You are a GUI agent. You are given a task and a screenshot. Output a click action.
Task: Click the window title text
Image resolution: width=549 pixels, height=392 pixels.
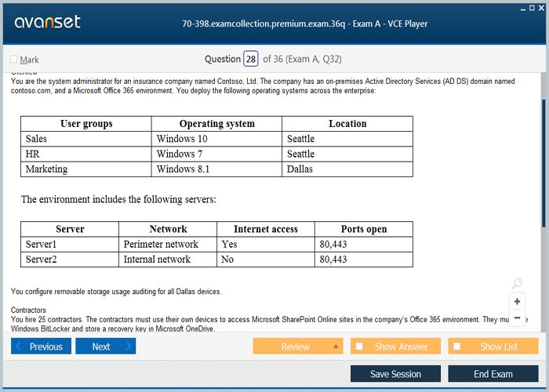(304, 24)
